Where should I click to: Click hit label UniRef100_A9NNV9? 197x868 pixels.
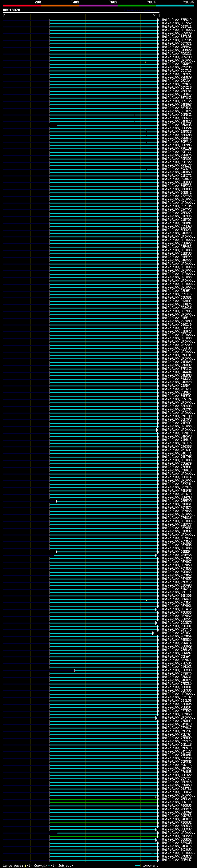(x=176, y=64)
